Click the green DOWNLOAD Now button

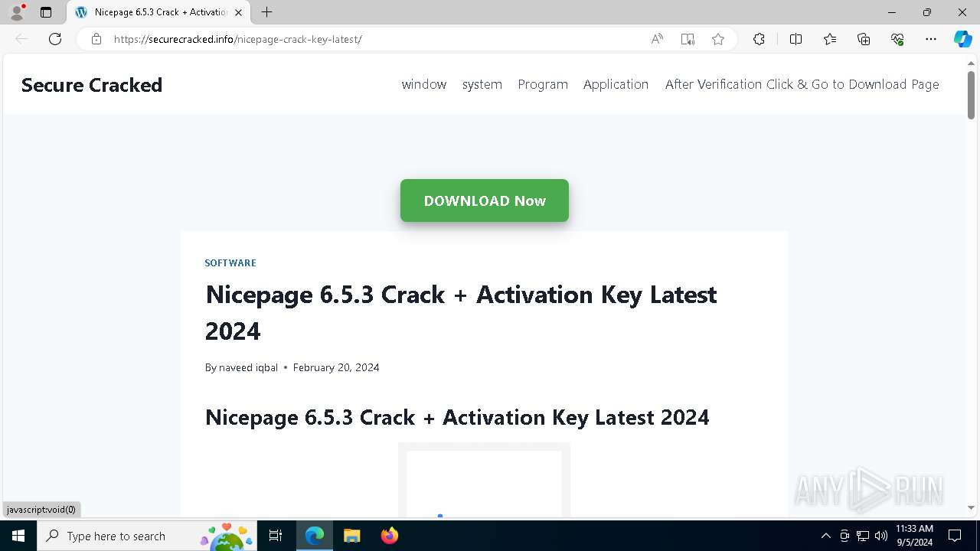pyautogui.click(x=485, y=201)
